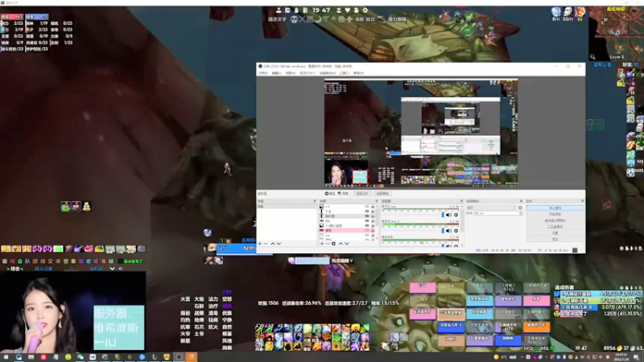Toggle the chat sound speaker beside chat tabs
This screenshot has height=362, width=644.
pos(120,269)
